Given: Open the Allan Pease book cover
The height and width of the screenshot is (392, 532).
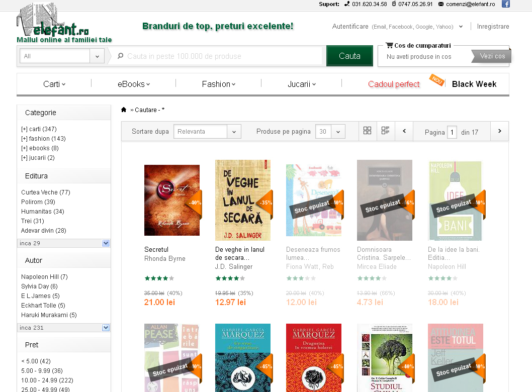Looking at the screenshot, I should coord(172,358).
